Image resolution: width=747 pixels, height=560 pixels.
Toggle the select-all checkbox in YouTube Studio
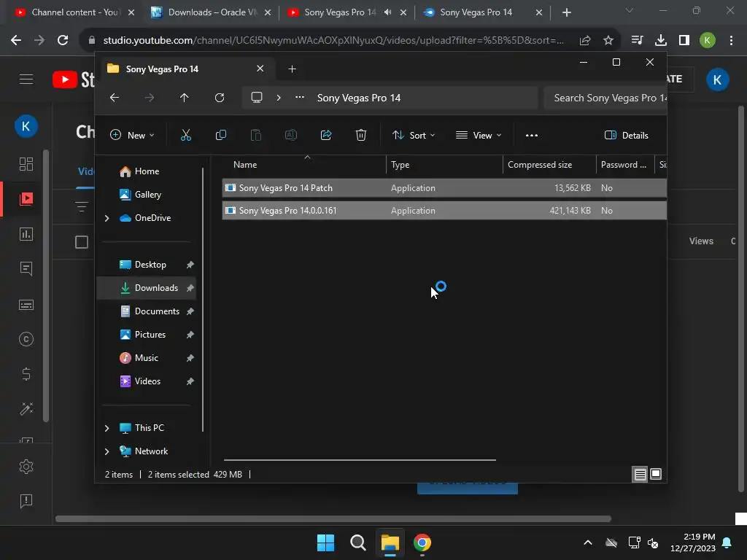[82, 242]
